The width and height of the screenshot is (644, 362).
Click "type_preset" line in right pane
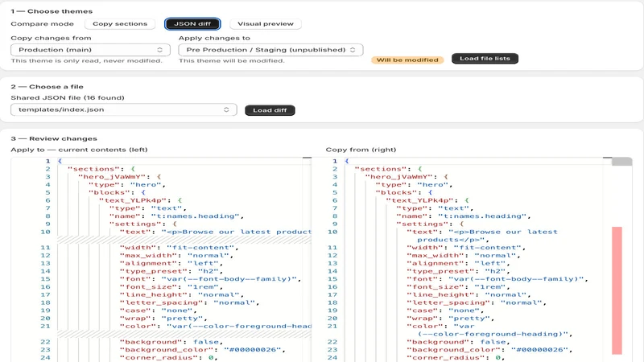(x=458, y=271)
